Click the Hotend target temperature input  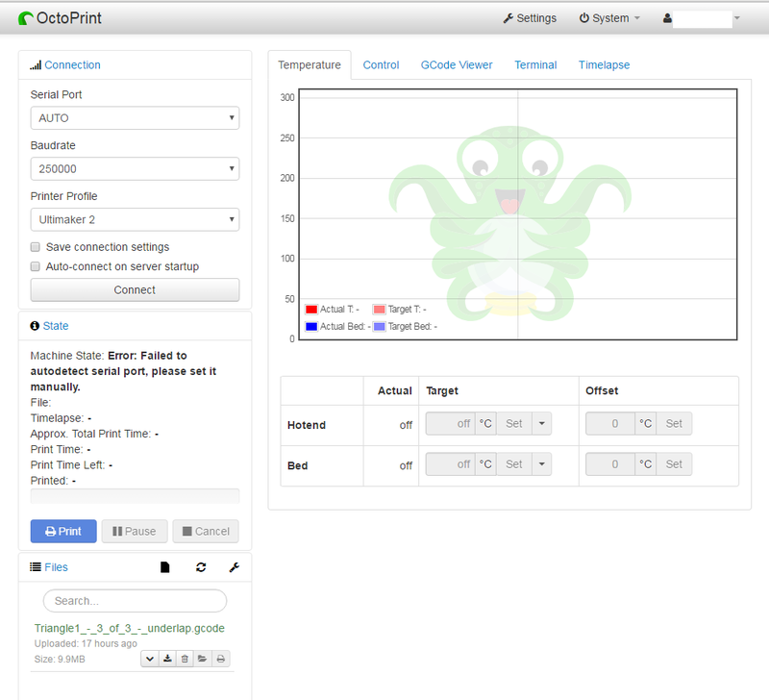point(451,424)
